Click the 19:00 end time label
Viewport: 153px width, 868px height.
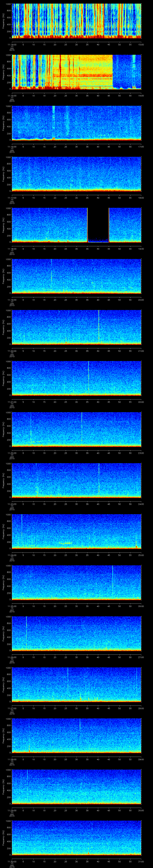pos(141,249)
